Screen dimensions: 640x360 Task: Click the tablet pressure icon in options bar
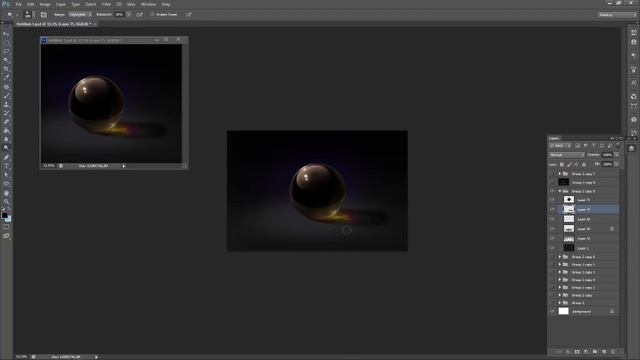[x=189, y=15]
